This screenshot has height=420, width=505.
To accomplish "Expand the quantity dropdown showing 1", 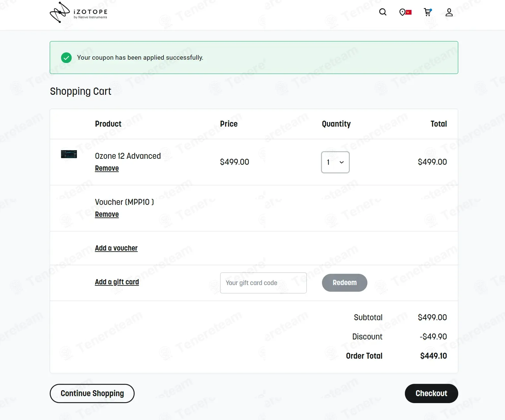I will tap(335, 162).
